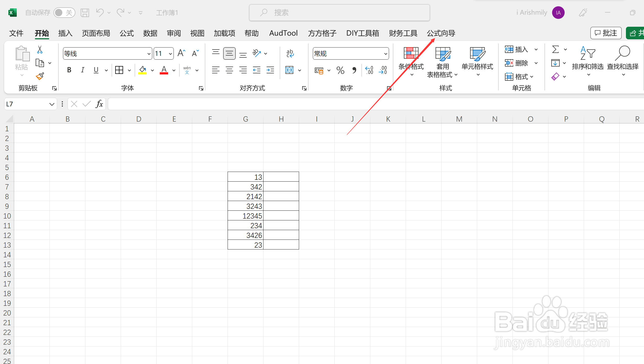This screenshot has height=364, width=644.
Task: Click the insert function fx icon
Action: pos(99,104)
